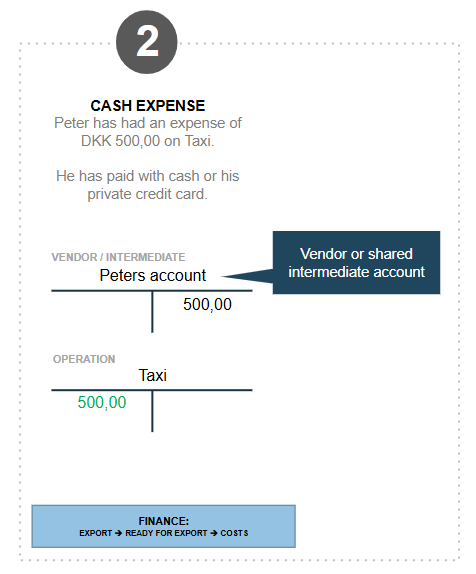This screenshot has height=574, width=476.
Task: Click the 'private credit card' text line
Action: (x=147, y=194)
